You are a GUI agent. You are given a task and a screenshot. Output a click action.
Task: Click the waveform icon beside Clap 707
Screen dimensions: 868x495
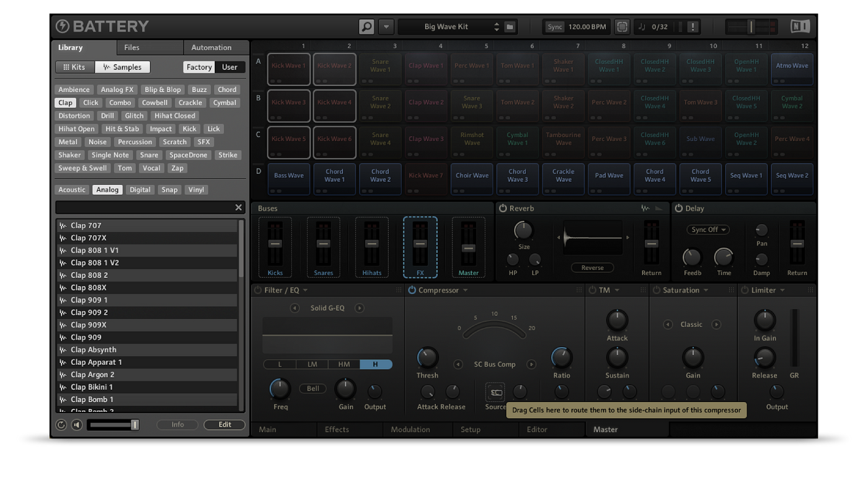coord(63,226)
